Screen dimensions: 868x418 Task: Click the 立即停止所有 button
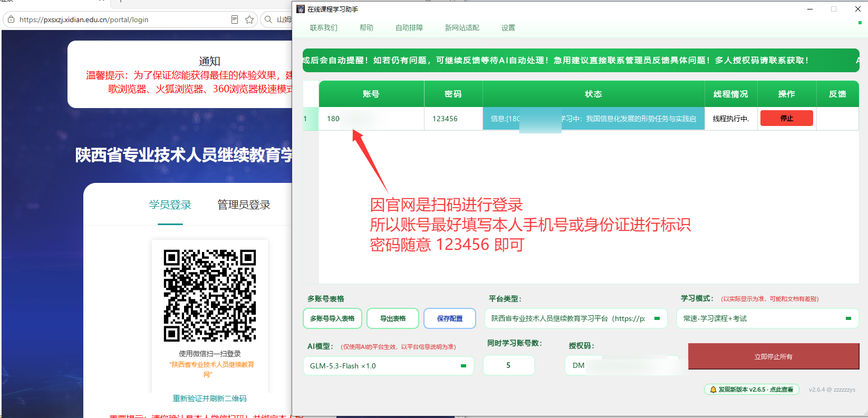[x=774, y=356]
